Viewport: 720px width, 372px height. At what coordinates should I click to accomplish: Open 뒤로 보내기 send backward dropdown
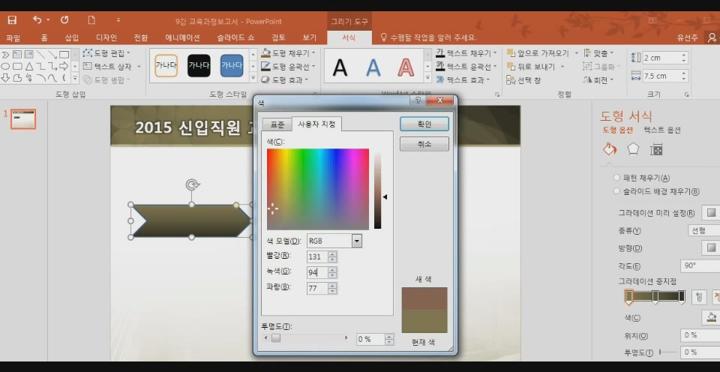click(536, 67)
